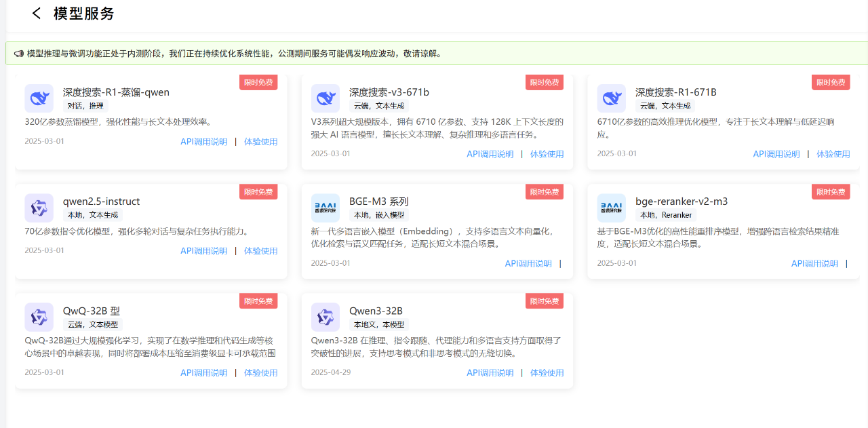
Task: Open 体验使用 for 深度搜索-v3-671b
Action: [x=547, y=154]
